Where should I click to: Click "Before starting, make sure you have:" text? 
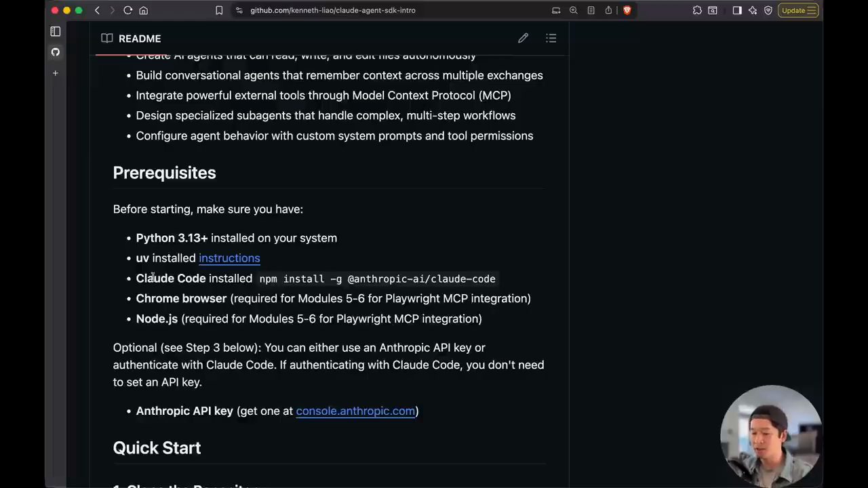[x=208, y=209]
